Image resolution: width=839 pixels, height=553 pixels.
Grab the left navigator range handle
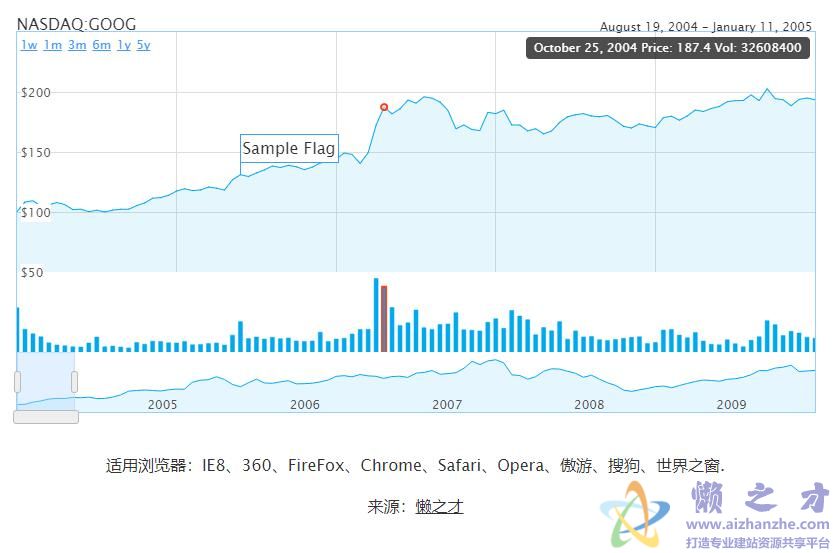[17, 382]
